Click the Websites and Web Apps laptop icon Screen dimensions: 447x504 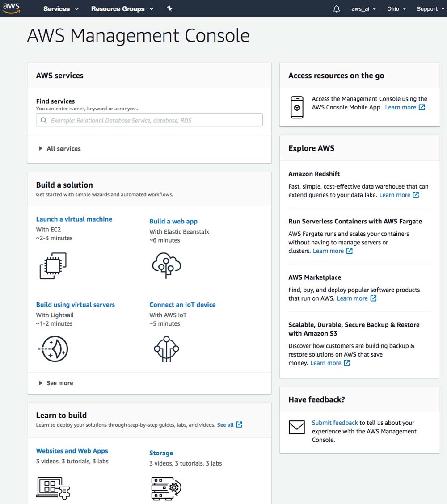53,488
